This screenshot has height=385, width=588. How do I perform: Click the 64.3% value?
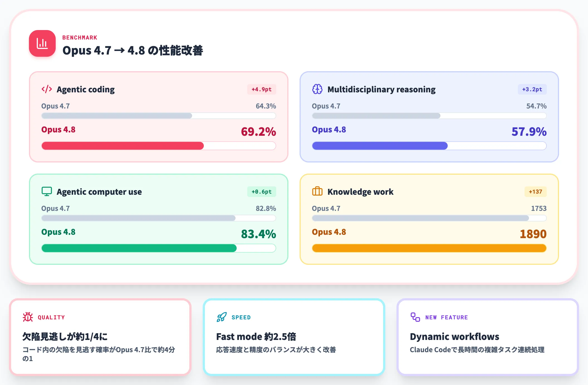point(266,106)
